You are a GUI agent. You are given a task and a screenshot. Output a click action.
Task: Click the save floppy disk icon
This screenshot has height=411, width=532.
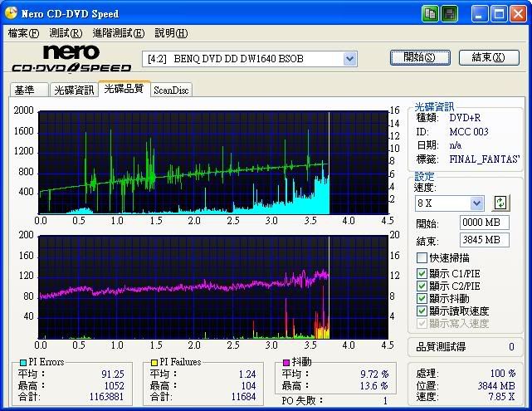449,14
